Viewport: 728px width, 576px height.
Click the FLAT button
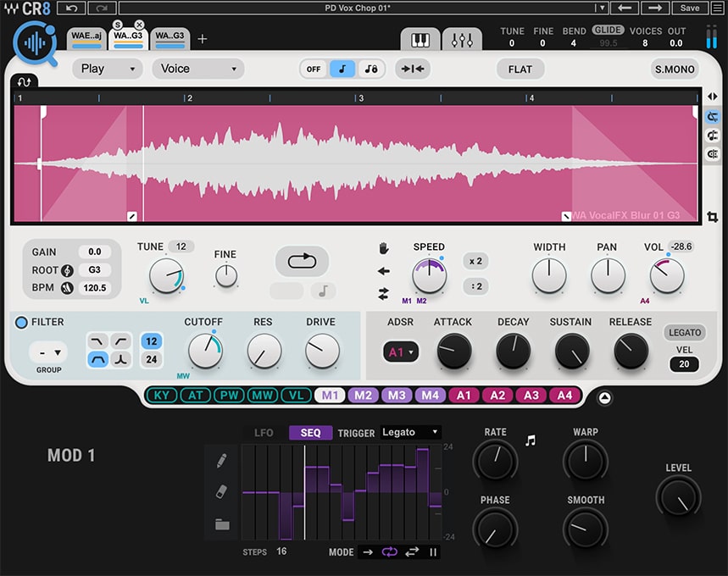[520, 69]
